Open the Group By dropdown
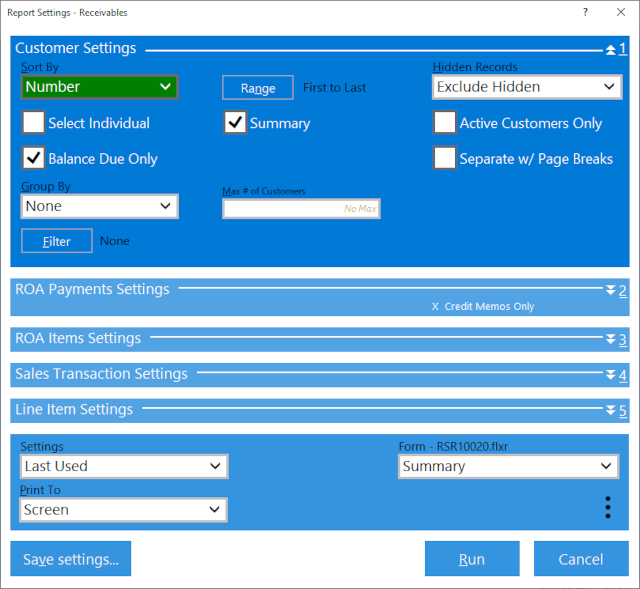640x589 pixels. click(x=99, y=206)
